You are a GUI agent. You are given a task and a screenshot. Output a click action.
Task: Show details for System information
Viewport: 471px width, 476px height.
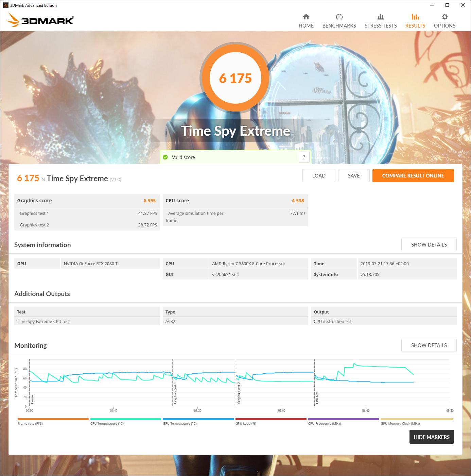click(x=429, y=245)
